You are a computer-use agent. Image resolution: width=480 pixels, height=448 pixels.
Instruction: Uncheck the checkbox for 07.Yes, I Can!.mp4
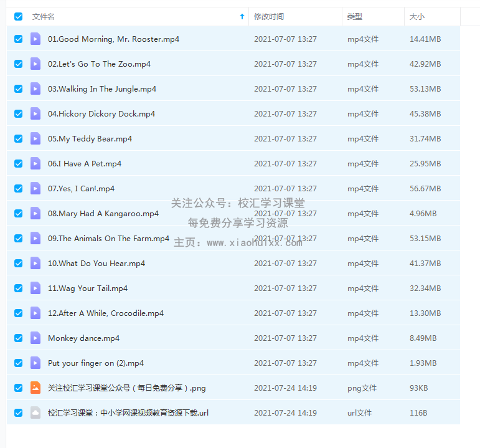coord(18,188)
